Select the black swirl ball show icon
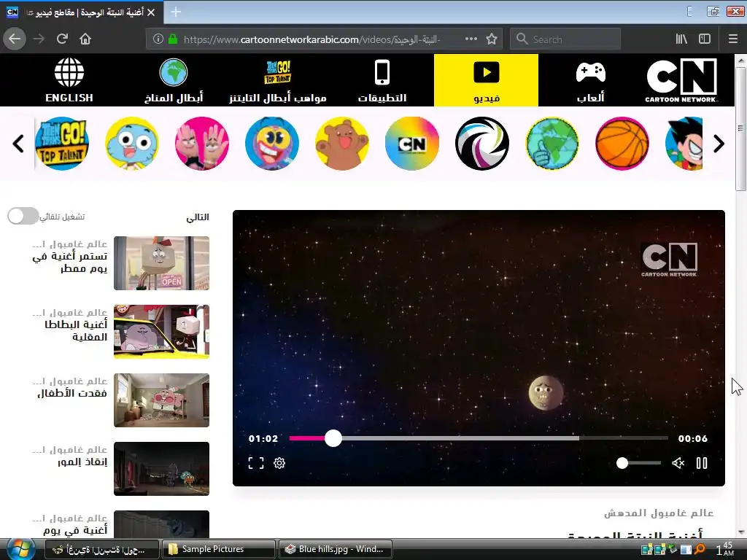 click(x=482, y=144)
